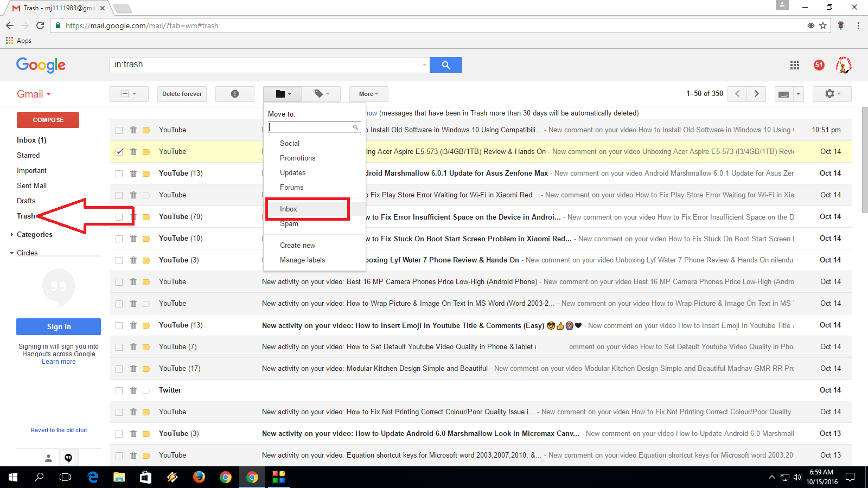The image size is (868, 488).
Task: Go to next page of emails
Action: [x=756, y=93]
